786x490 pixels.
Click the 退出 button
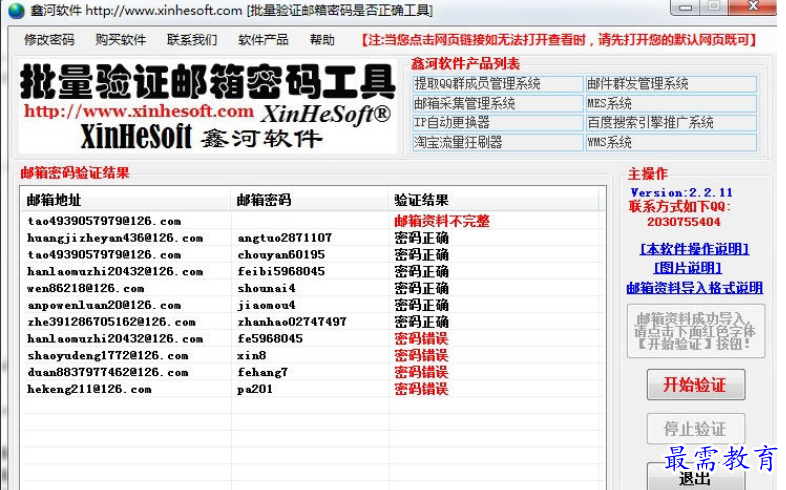[696, 477]
